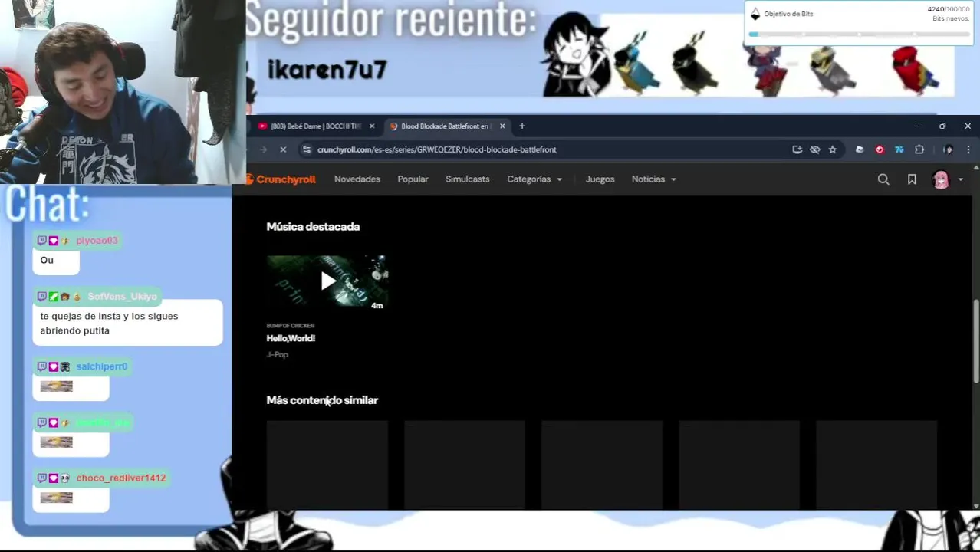The height and width of the screenshot is (552, 980).
Task: Close the Blood Blockade Battlefront tab
Action: [x=502, y=127]
